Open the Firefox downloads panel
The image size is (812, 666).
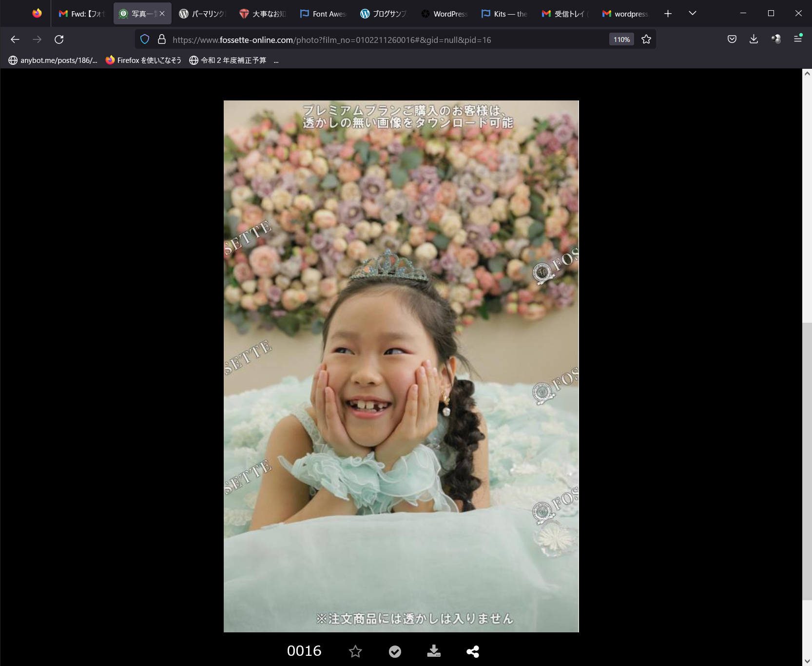coord(754,39)
